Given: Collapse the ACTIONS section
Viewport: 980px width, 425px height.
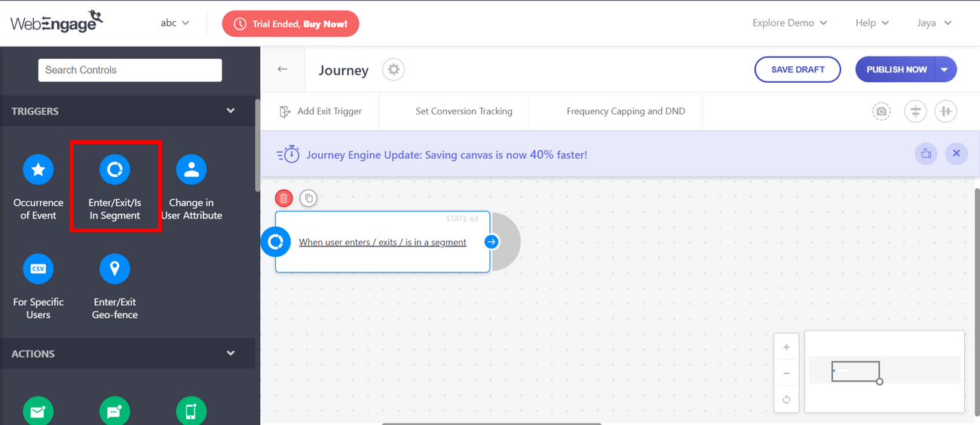Looking at the screenshot, I should pos(231,353).
